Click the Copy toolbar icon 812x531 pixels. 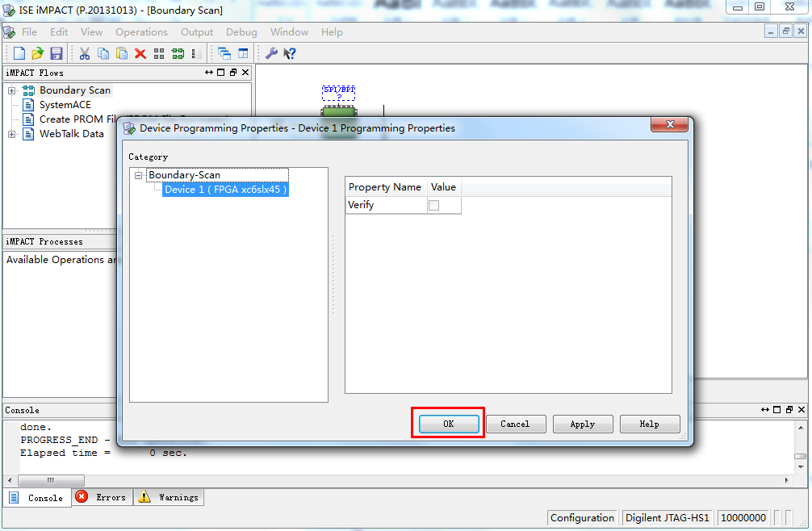103,53
